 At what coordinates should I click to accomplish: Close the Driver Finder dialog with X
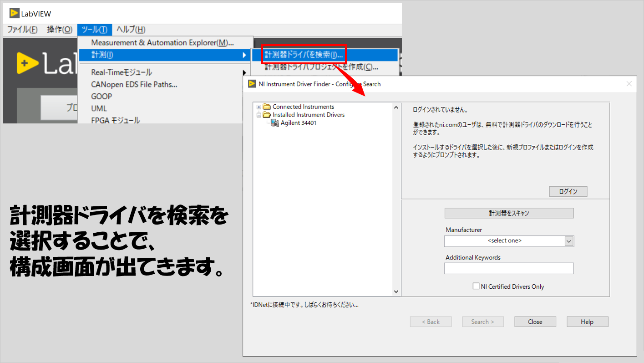[629, 84]
